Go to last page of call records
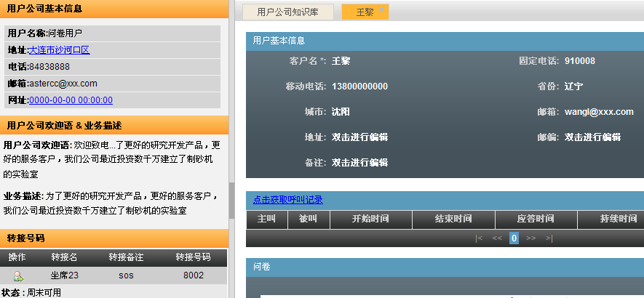 coord(549,238)
